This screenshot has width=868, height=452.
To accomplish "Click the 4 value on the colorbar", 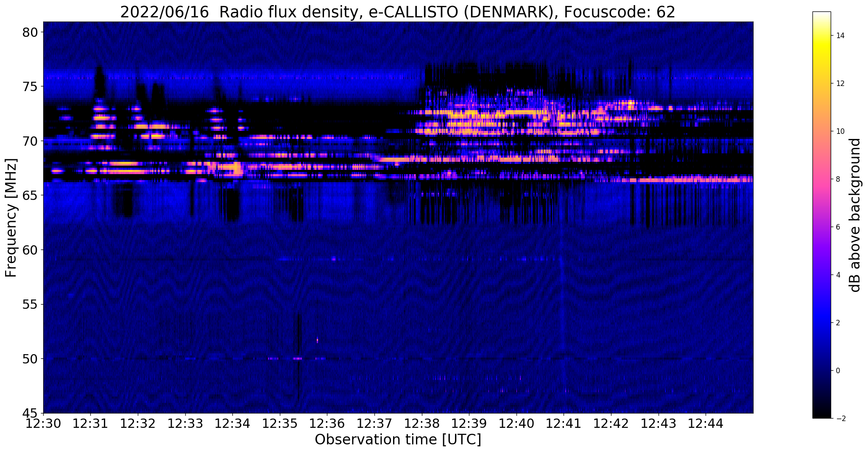I will coord(837,275).
